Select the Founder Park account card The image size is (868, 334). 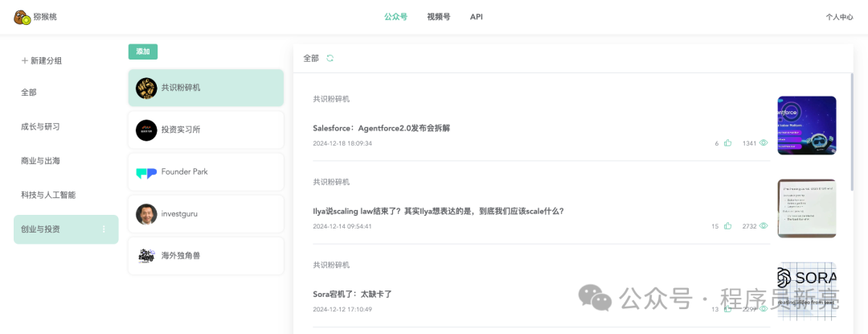pos(206,172)
